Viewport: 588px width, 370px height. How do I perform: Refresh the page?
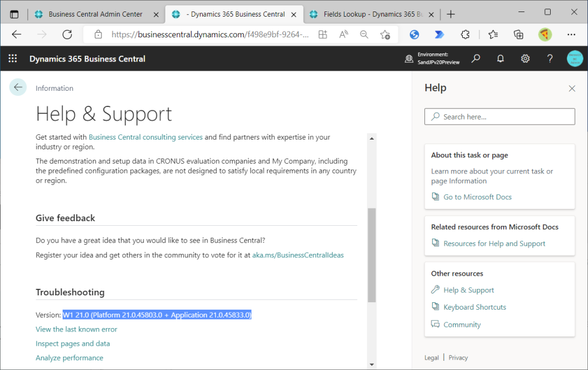67,34
